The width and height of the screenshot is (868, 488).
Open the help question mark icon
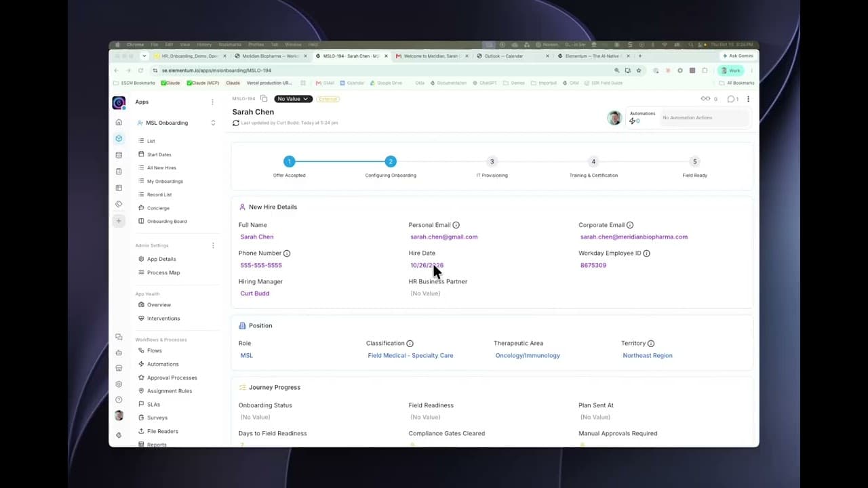(x=119, y=400)
